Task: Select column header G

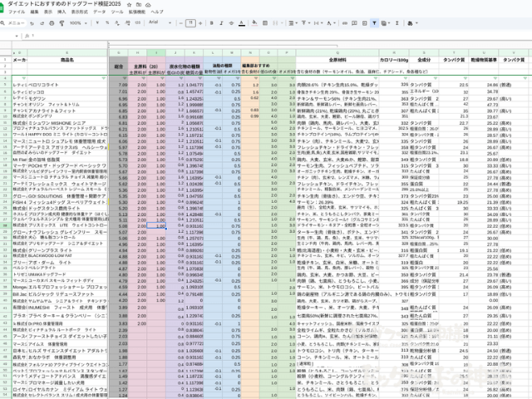Action: coord(119,53)
